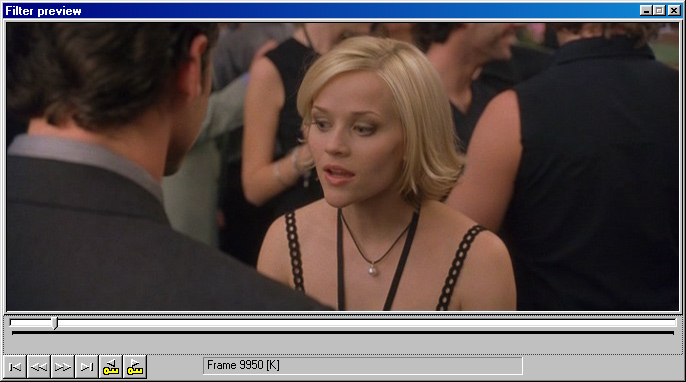Go to next keyframe with yellow key icon
The image size is (686, 382).
tap(135, 367)
